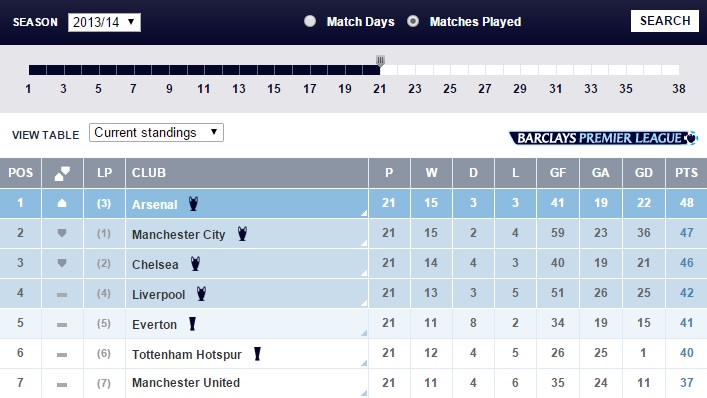Click the matchday slider handle at 21

380,60
